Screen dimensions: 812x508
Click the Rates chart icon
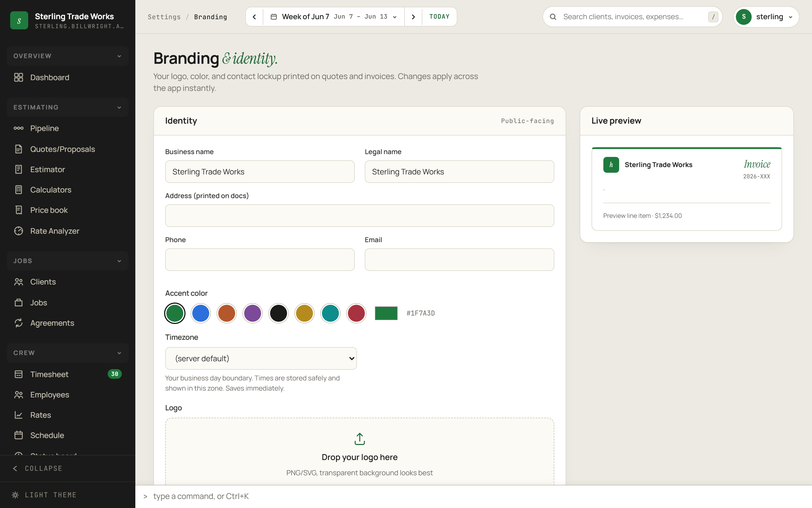pyautogui.click(x=18, y=415)
